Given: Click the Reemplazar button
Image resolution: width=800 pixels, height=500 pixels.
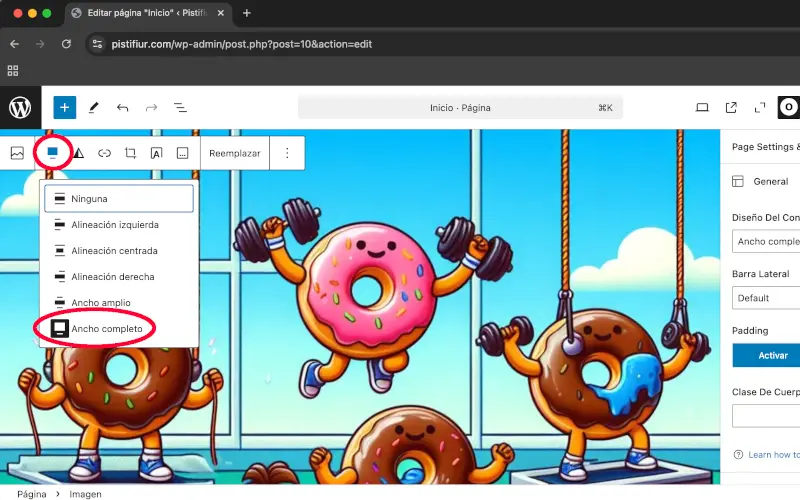Looking at the screenshot, I should pyautogui.click(x=235, y=153).
